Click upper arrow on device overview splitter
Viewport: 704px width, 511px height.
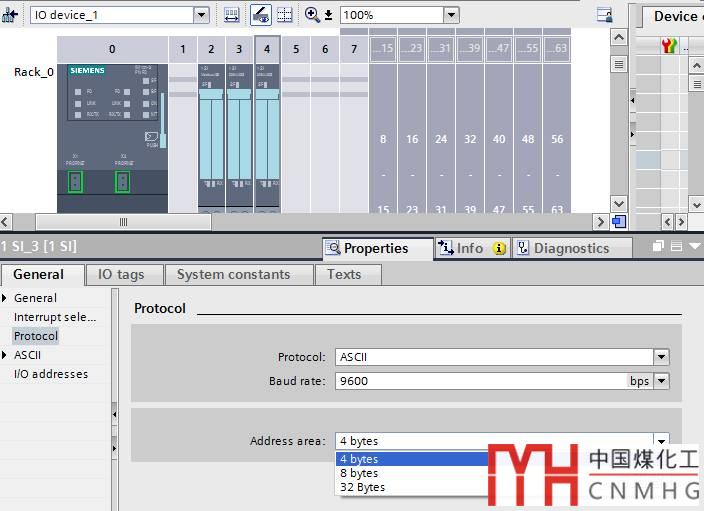(x=633, y=100)
